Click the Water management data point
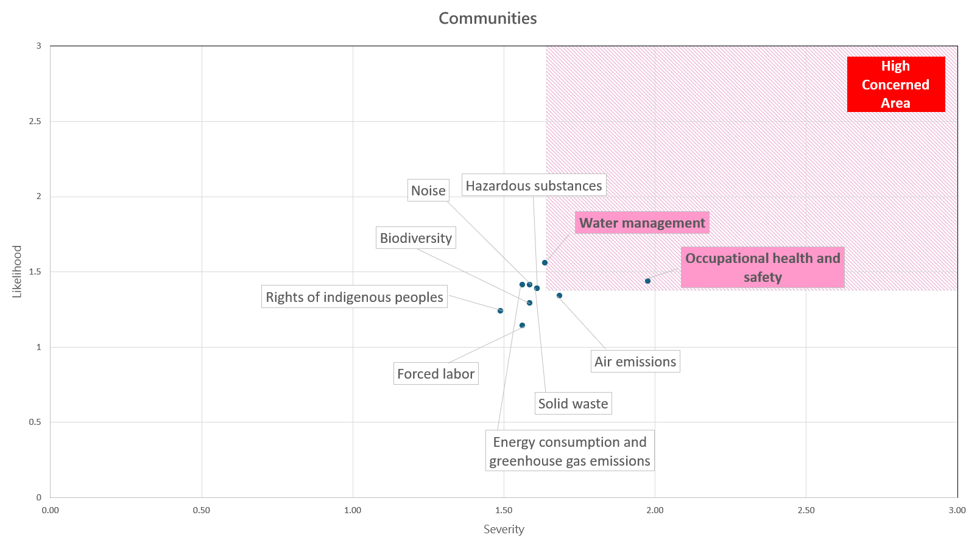The height and width of the screenshot is (543, 980). (x=545, y=263)
